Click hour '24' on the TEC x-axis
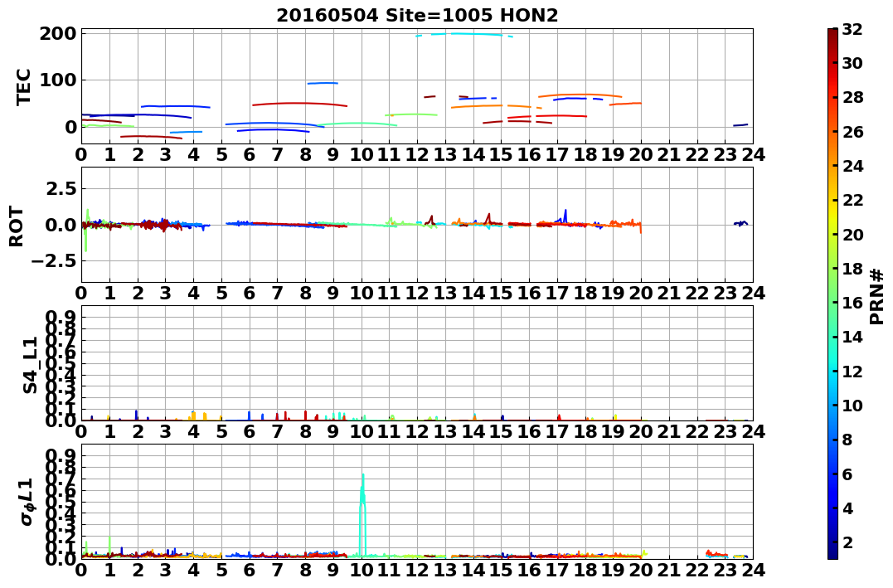 [x=753, y=154]
